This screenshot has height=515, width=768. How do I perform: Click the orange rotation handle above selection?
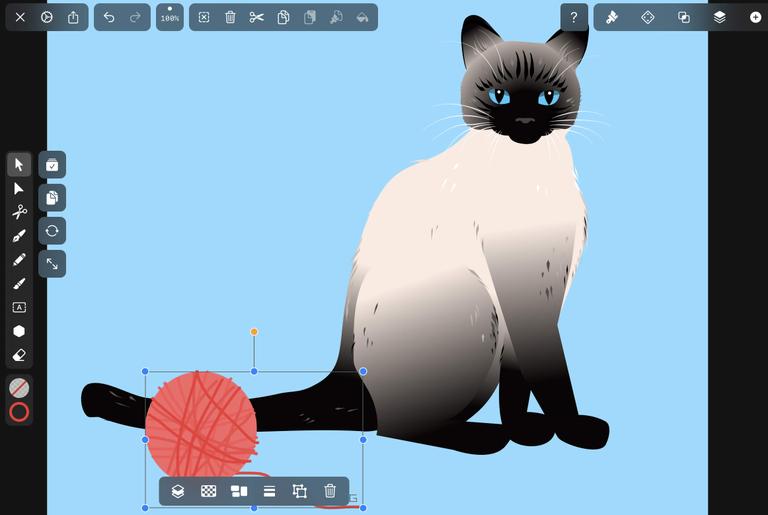click(x=254, y=332)
